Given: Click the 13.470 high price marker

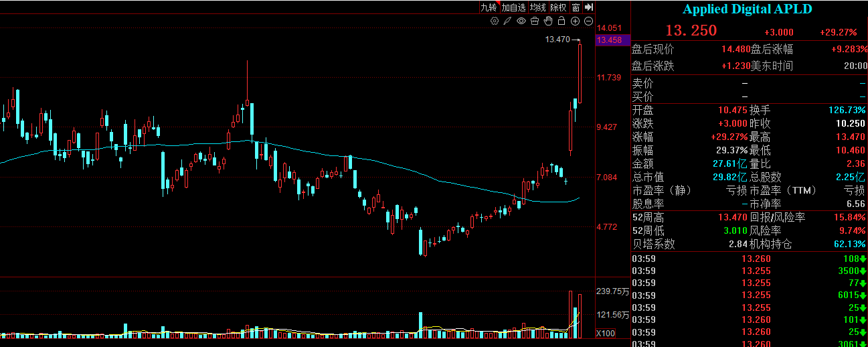Looking at the screenshot, I should (557, 40).
